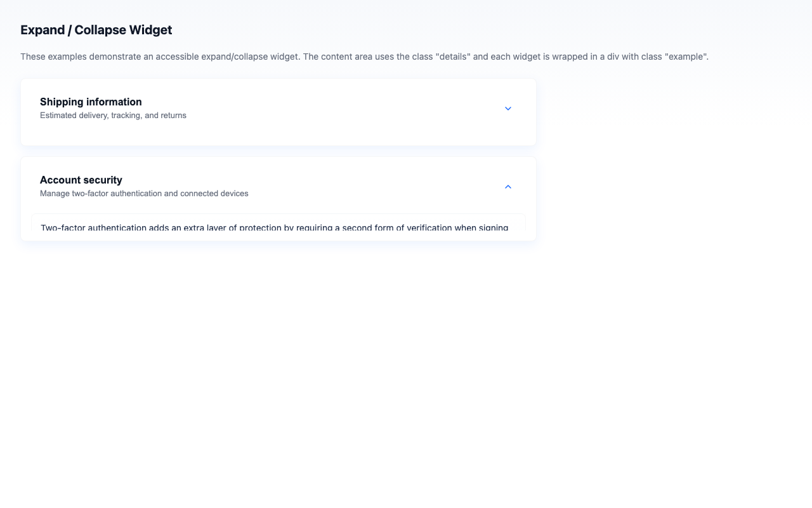Image resolution: width=812 pixels, height=508 pixels.
Task: Select the collapse indicator on Account security
Action: 507,186
